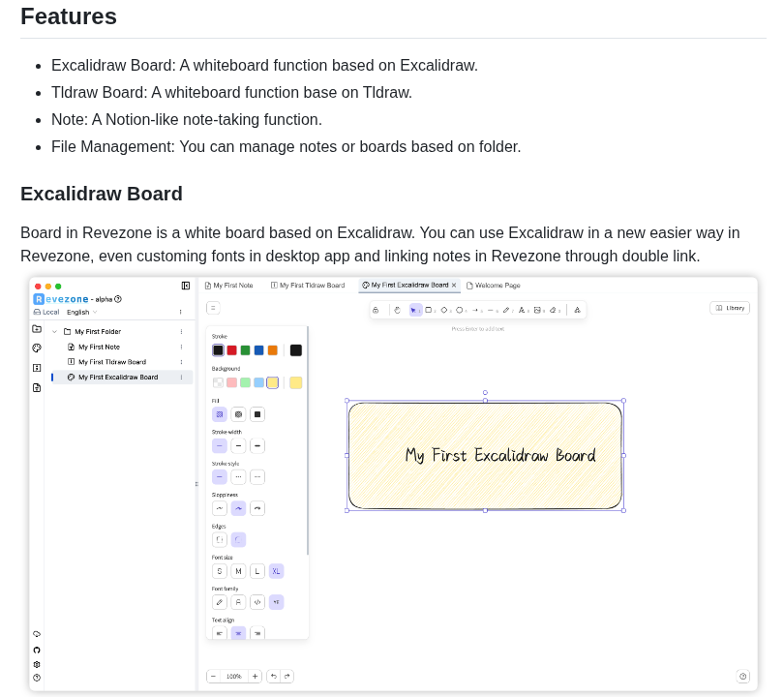This screenshot has width=784, height=697.
Task: Close the My First Excalidraw Board tab
Action: point(454,285)
